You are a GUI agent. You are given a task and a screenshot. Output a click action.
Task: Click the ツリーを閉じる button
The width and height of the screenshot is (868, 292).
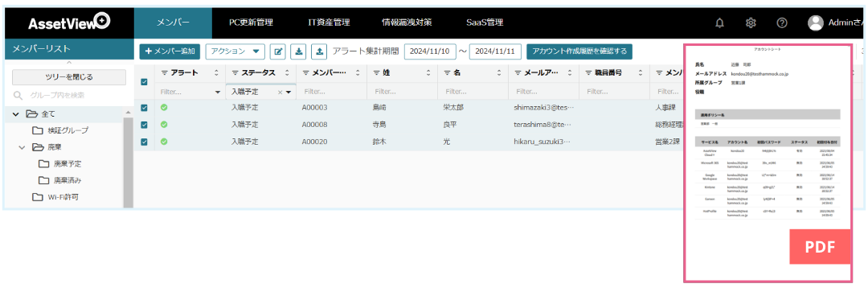(69, 77)
